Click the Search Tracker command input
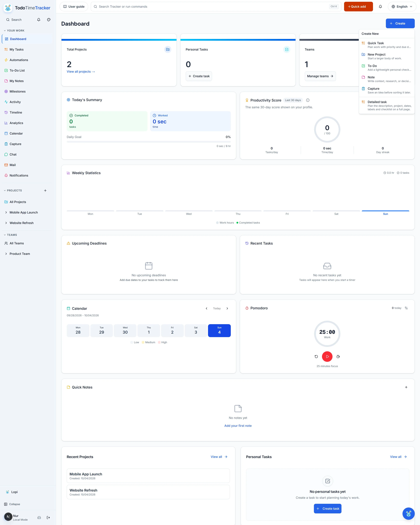The height and width of the screenshot is (525, 420). (216, 7)
